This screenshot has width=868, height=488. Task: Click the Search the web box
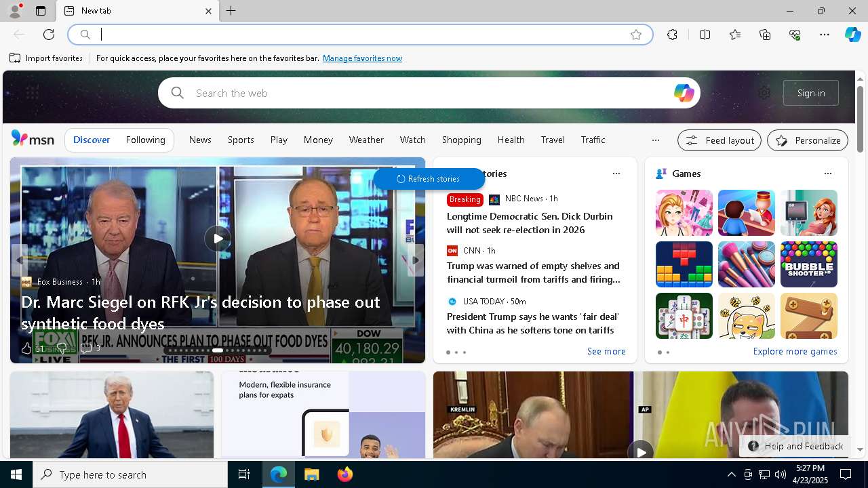point(429,93)
